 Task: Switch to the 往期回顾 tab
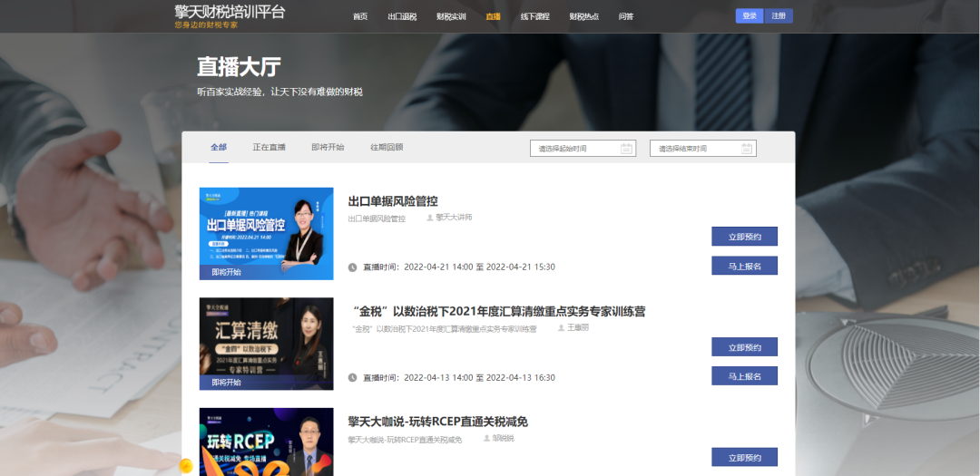point(387,148)
